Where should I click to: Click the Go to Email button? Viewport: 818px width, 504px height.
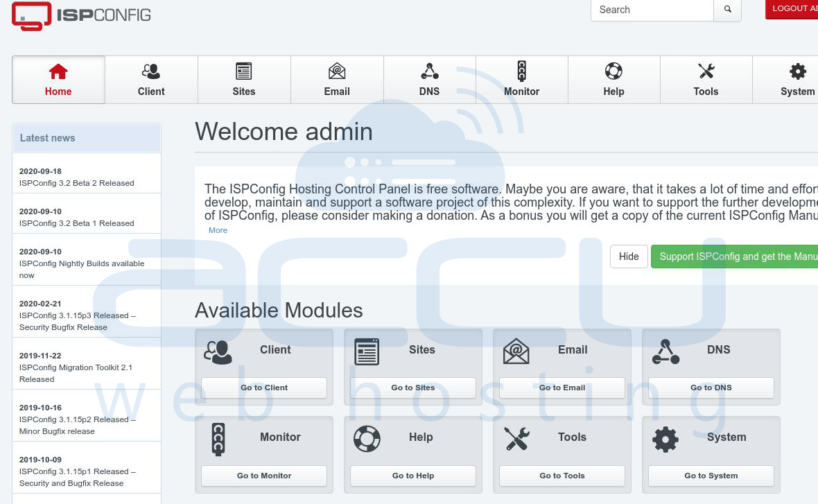562,388
